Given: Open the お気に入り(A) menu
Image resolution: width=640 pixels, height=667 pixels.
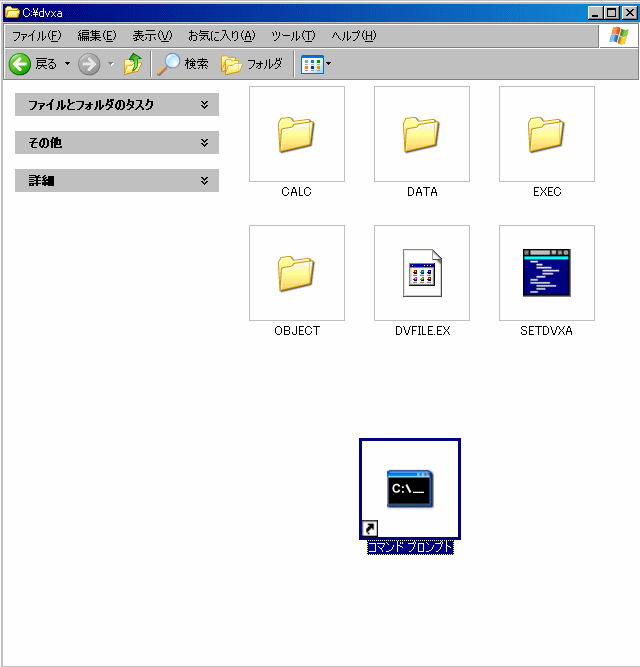Looking at the screenshot, I should tap(221, 36).
